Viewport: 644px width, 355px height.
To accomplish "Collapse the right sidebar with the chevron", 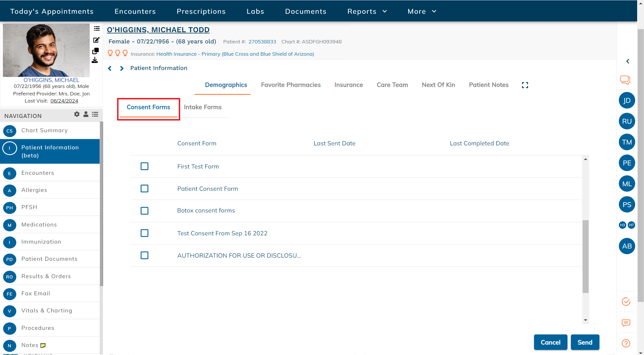I will (x=628, y=61).
